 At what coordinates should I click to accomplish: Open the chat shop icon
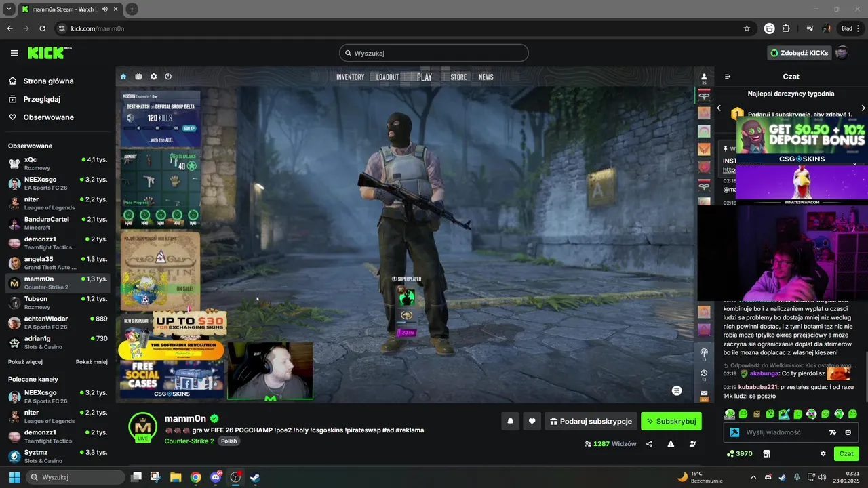click(767, 453)
